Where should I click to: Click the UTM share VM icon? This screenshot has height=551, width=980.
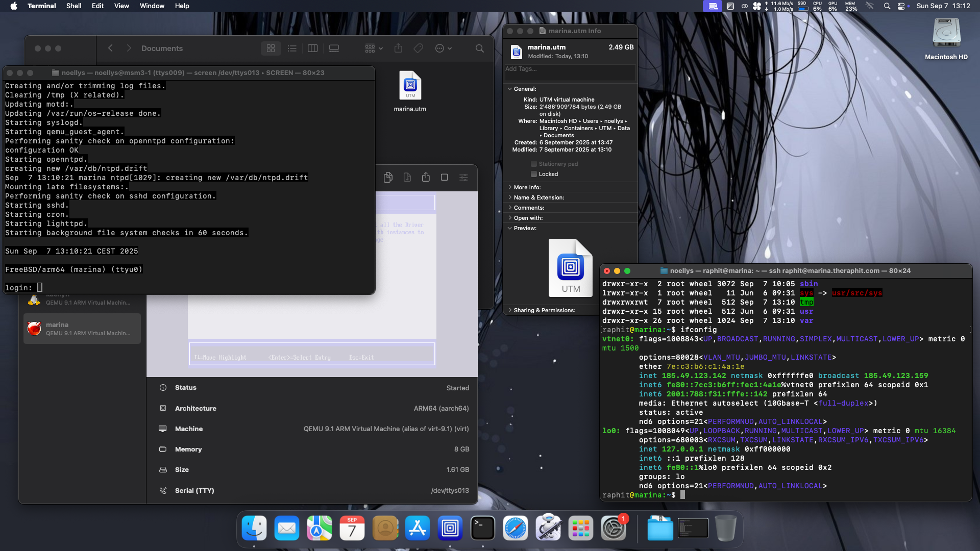pyautogui.click(x=426, y=177)
